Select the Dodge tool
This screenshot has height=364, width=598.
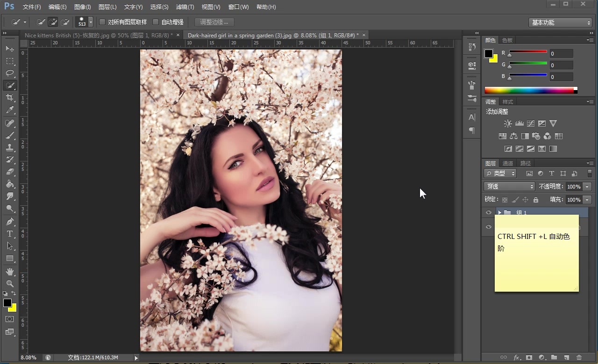click(x=10, y=208)
